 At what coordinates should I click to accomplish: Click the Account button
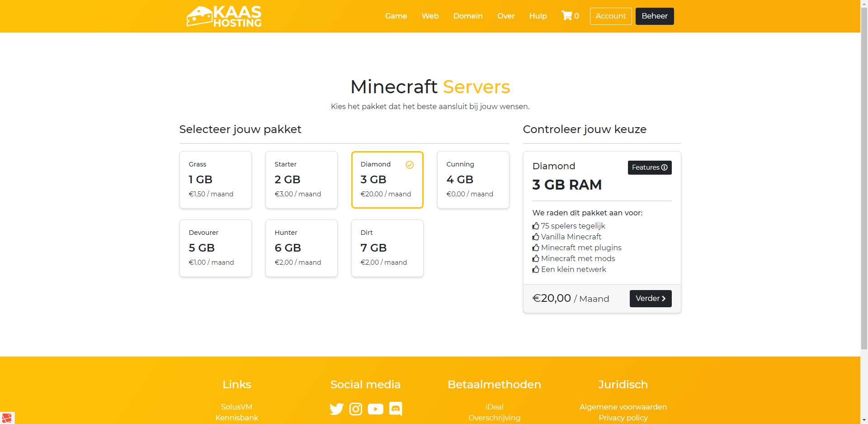coord(610,16)
